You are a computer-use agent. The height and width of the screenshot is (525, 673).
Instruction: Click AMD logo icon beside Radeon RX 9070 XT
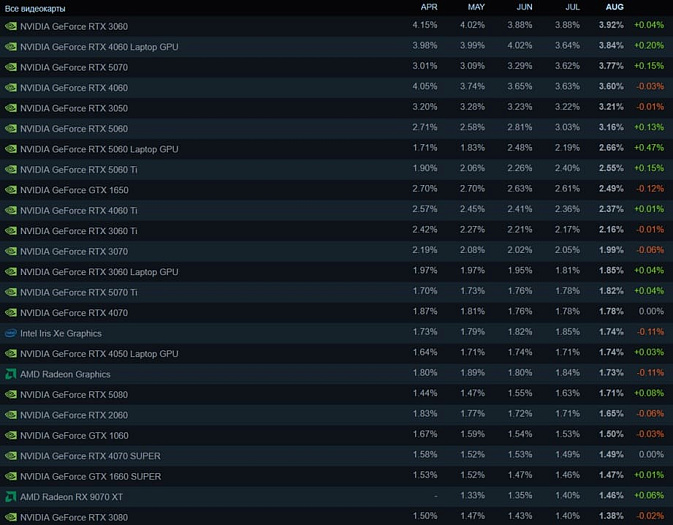pyautogui.click(x=11, y=497)
